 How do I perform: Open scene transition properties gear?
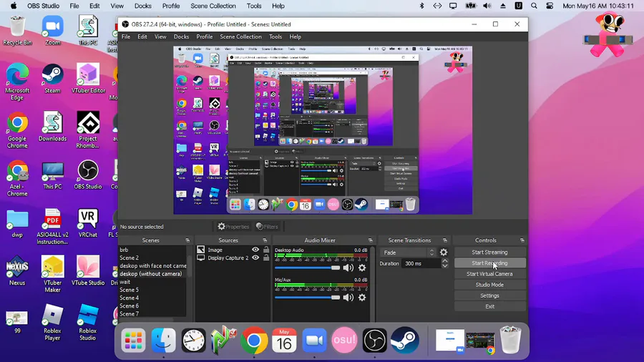click(444, 253)
